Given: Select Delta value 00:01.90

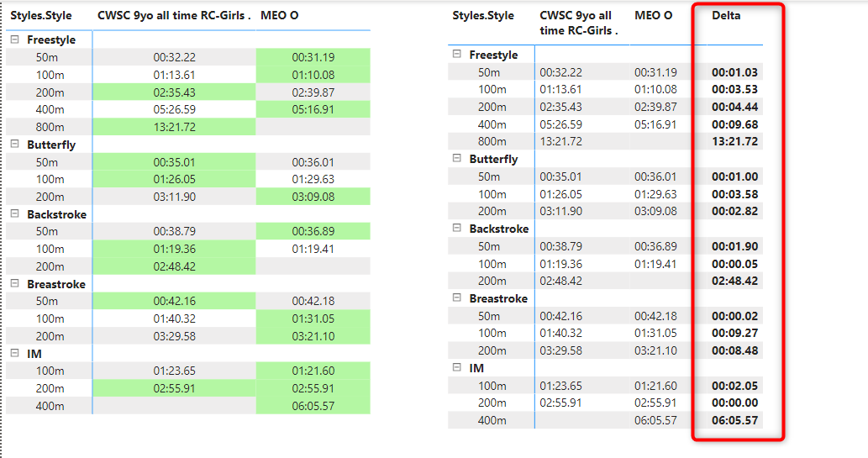Looking at the screenshot, I should 734,246.
